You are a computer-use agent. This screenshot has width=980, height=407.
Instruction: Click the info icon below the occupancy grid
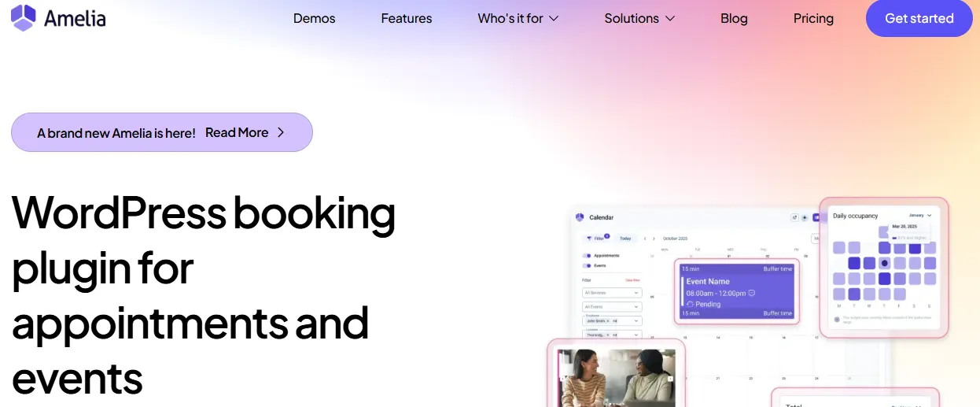[836, 320]
